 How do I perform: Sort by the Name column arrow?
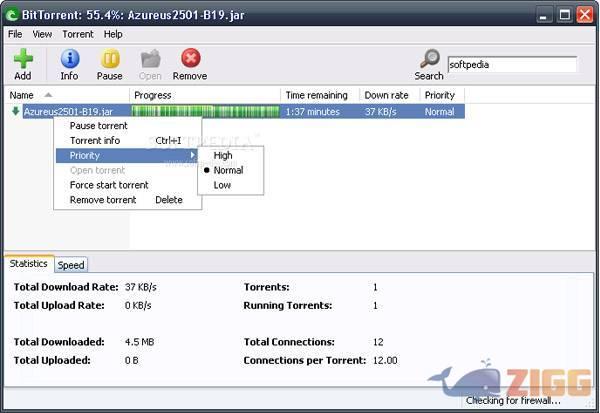point(48,95)
